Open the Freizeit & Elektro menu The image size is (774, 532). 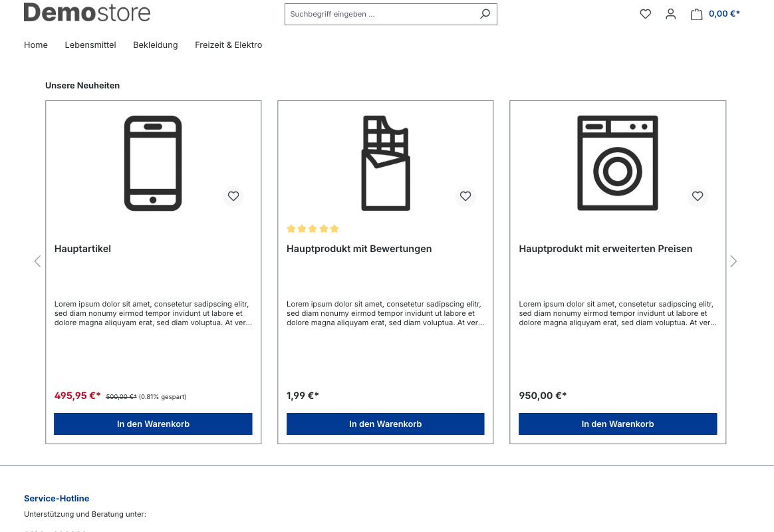pos(228,45)
